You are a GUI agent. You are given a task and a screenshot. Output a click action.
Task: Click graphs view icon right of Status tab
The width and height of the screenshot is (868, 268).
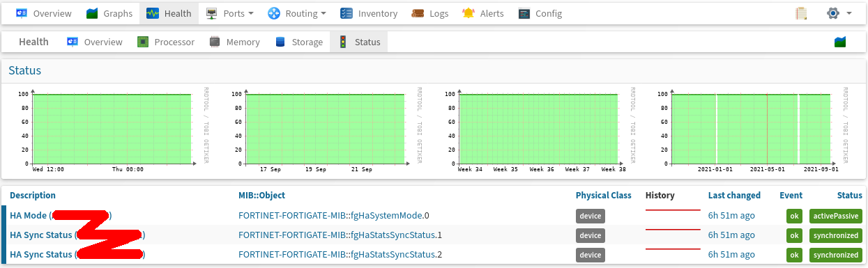840,42
